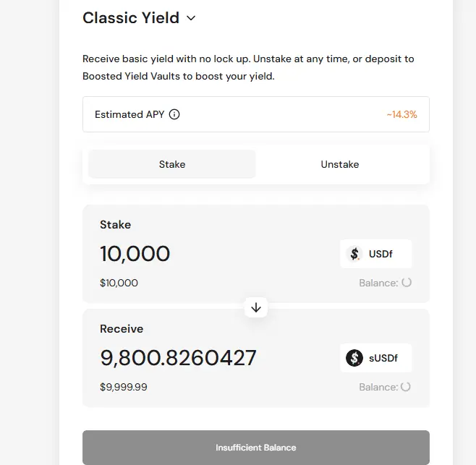Click the Estimated APY info icon
The height and width of the screenshot is (465, 476).
tap(174, 114)
